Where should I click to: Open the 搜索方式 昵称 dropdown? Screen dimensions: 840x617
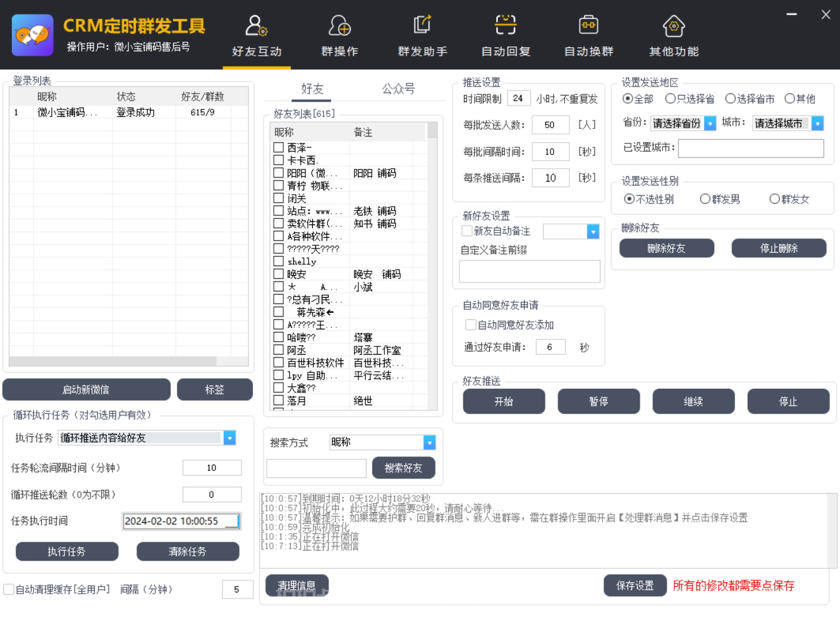[x=430, y=442]
